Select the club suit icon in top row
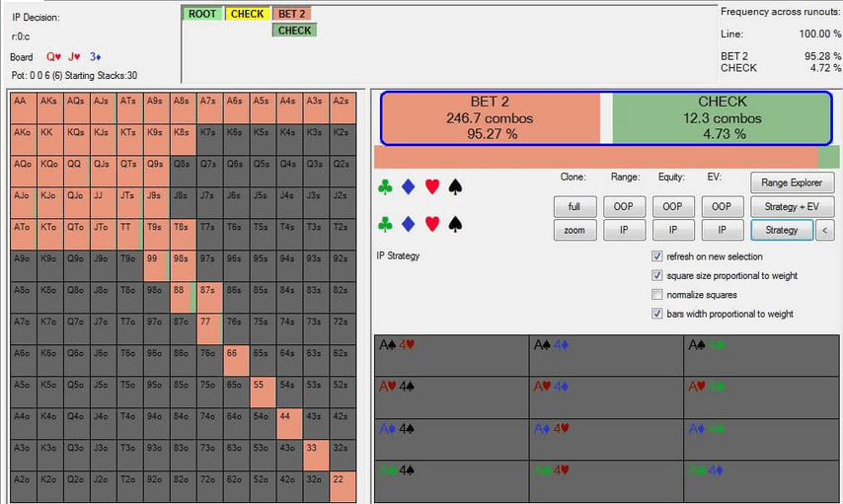Image resolution: width=843 pixels, height=504 pixels. coord(385,187)
